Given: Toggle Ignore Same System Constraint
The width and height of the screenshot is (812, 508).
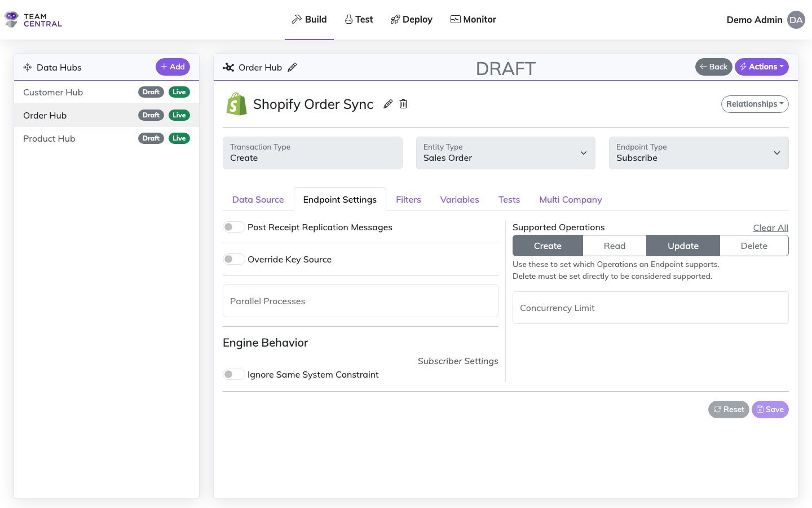Looking at the screenshot, I should click(x=233, y=374).
